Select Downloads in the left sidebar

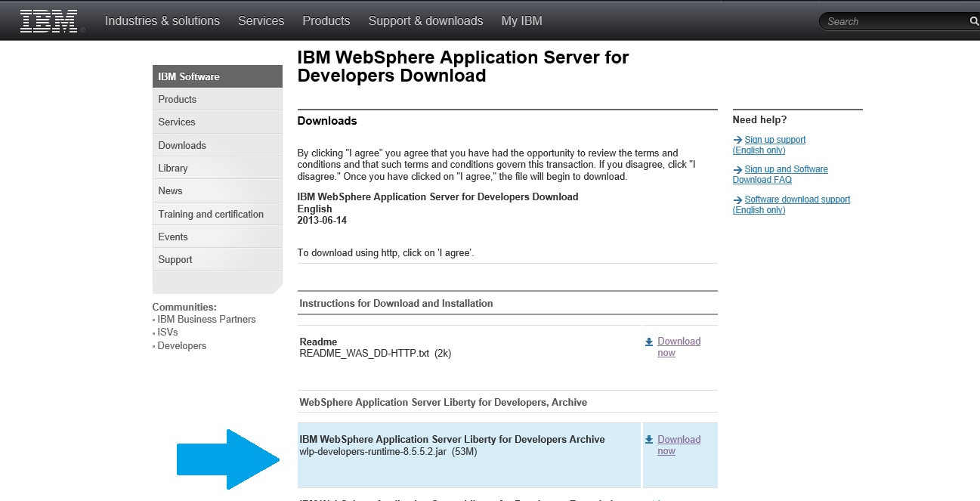click(182, 145)
